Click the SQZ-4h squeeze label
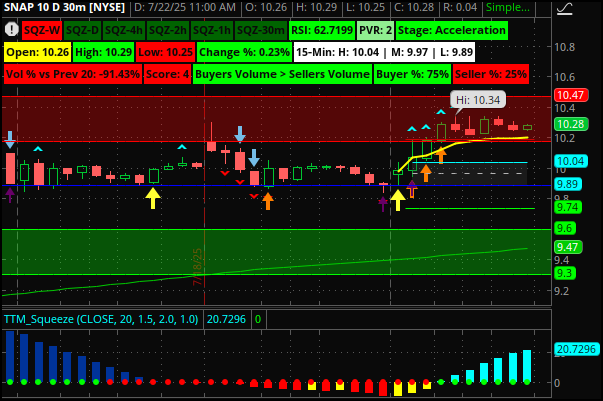Screen dimensions: 603x401 123,30
